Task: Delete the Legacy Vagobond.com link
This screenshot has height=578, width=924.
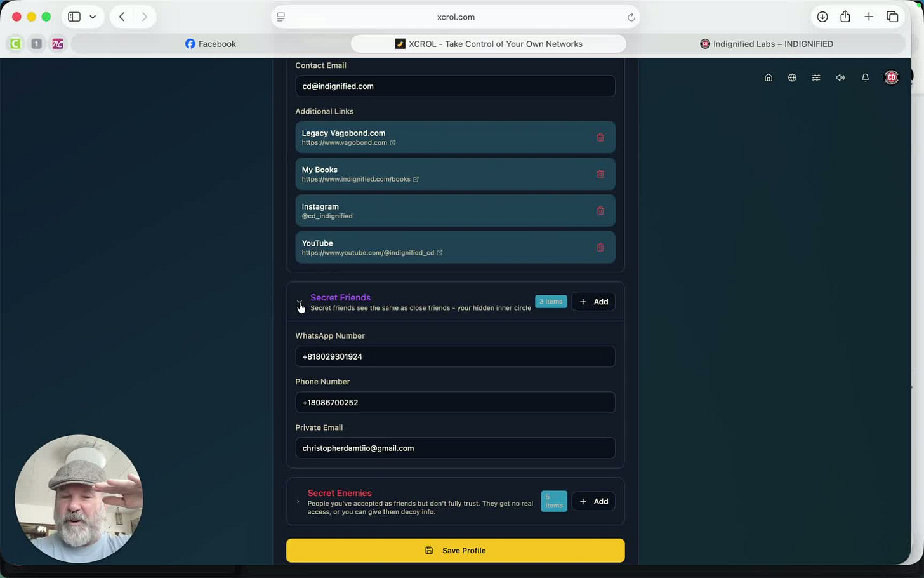Action: [600, 137]
